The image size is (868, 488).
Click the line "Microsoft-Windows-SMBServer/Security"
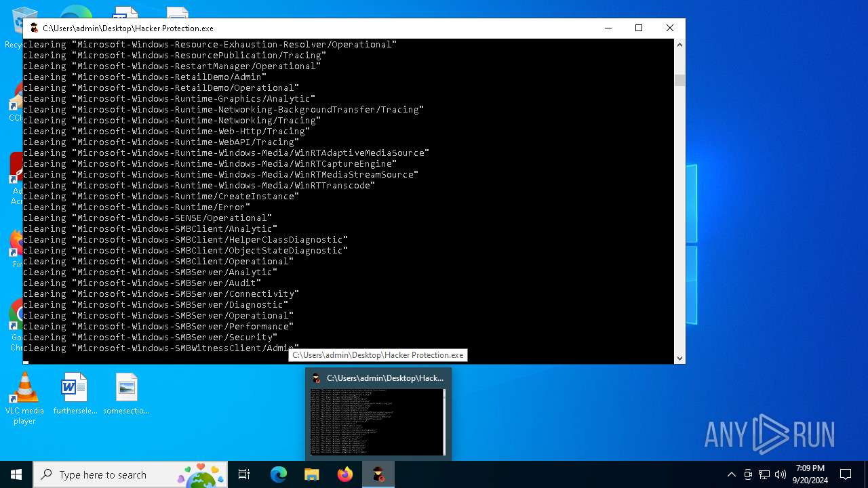point(150,337)
